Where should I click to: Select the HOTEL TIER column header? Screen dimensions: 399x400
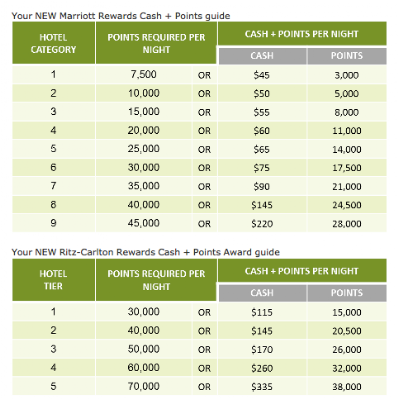tap(53, 280)
